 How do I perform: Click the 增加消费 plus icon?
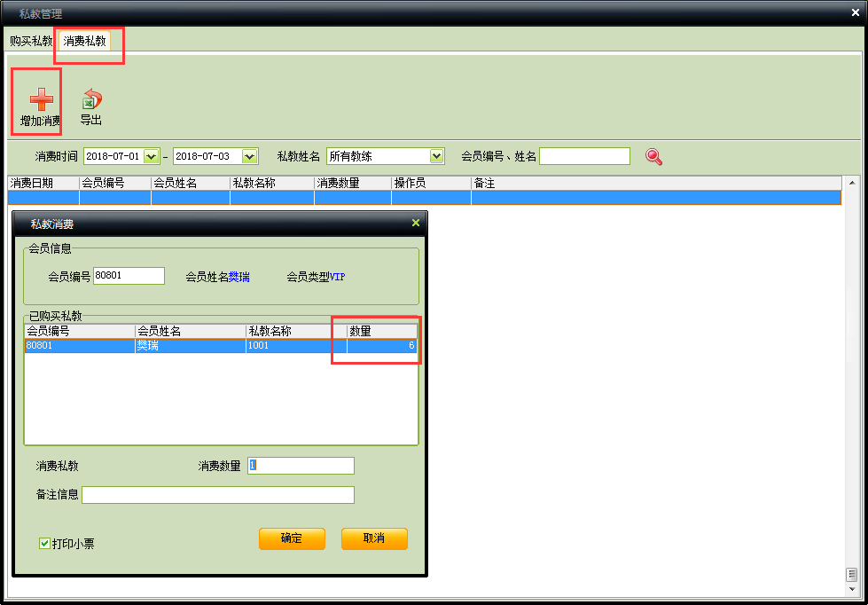point(41,98)
